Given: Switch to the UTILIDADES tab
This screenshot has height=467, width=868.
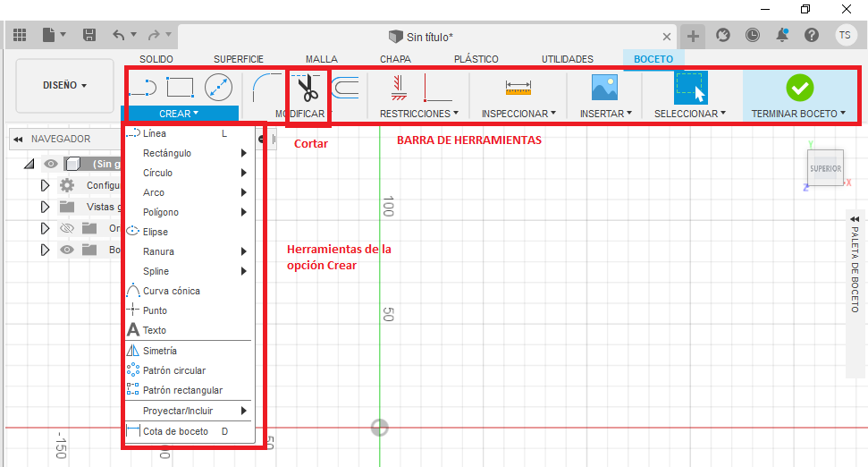Looking at the screenshot, I should coord(568,59).
